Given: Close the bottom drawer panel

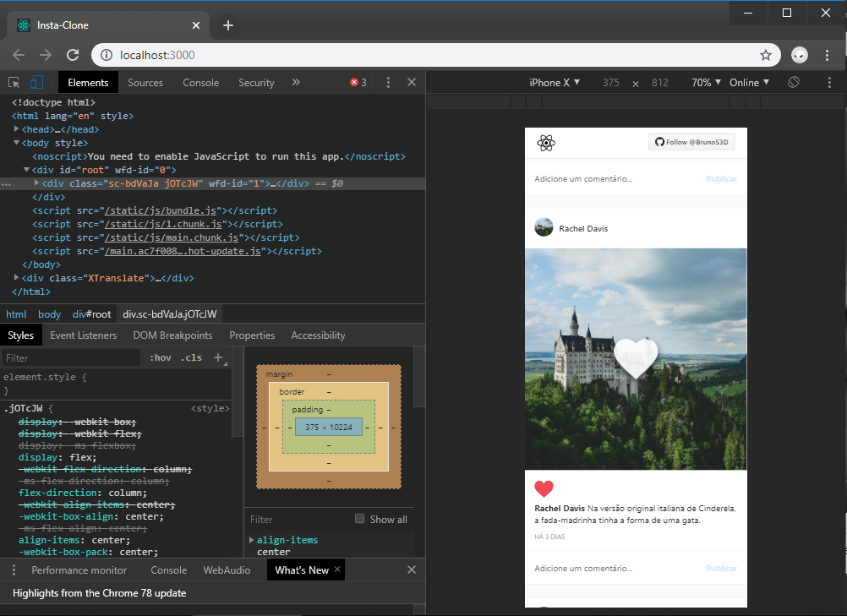Looking at the screenshot, I should point(412,570).
